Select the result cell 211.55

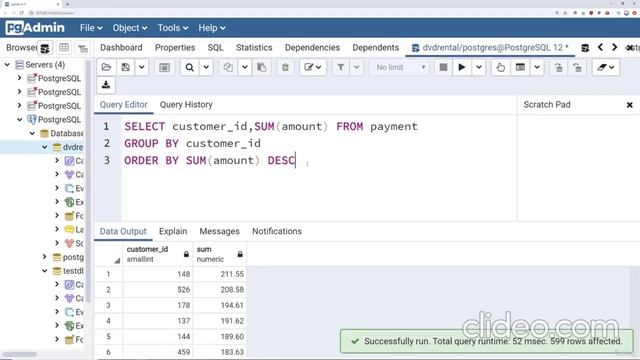coord(220,274)
